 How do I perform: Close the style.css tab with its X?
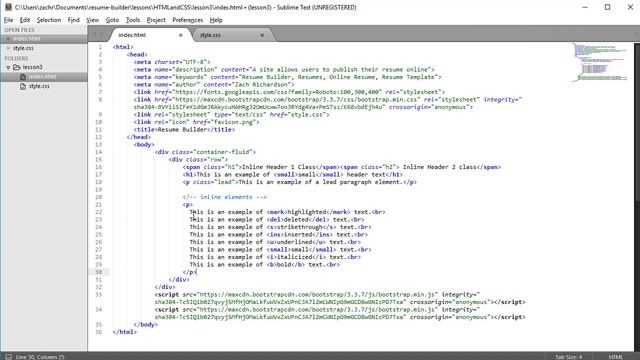click(262, 35)
